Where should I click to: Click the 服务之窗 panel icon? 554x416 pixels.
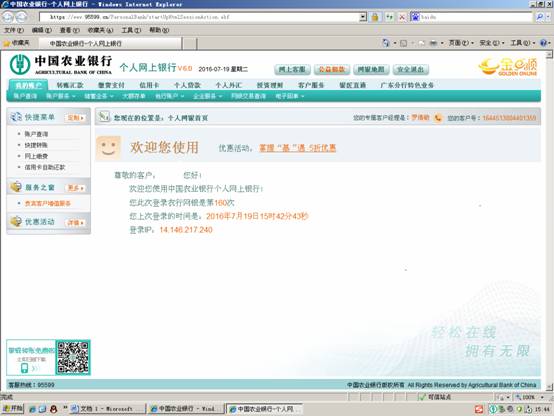(x=16, y=187)
